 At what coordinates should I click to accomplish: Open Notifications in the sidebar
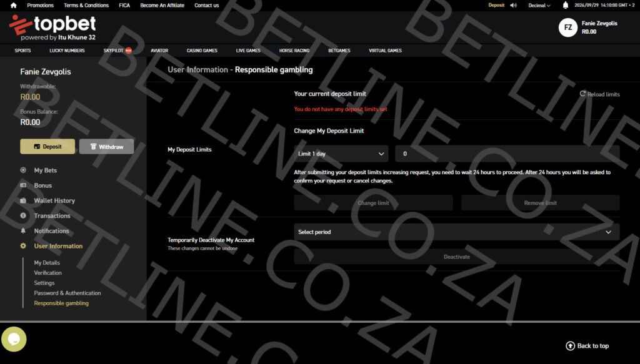click(51, 230)
